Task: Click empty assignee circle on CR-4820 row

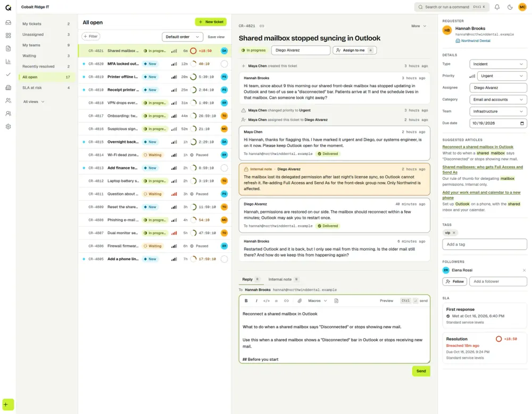Action: [225, 64]
